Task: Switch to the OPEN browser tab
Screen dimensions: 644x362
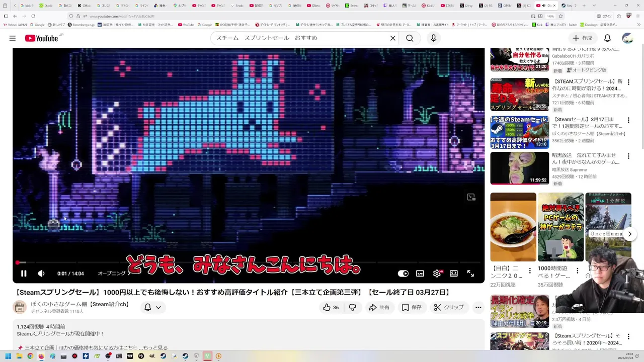Action: tap(505, 6)
